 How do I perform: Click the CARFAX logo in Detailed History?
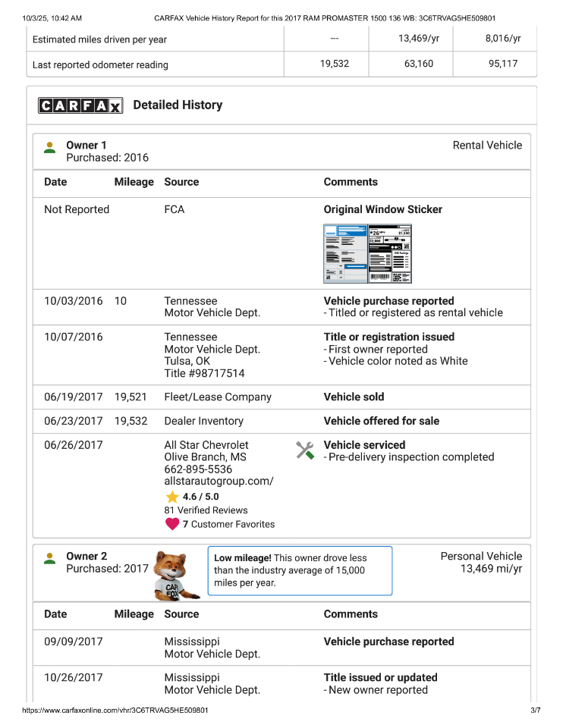pyautogui.click(x=80, y=105)
